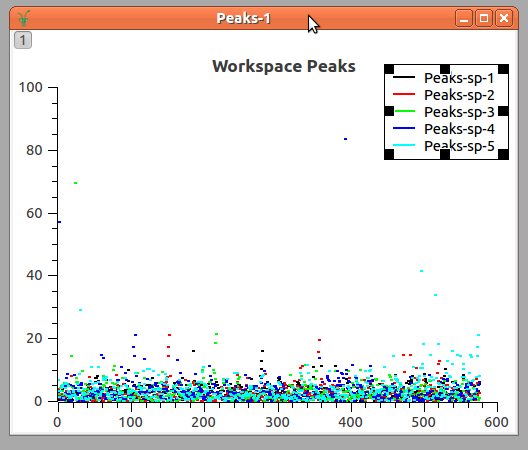Click the Peaks-sp-3 legend entry
Viewport: 528px width, 450px height.
[x=459, y=112]
